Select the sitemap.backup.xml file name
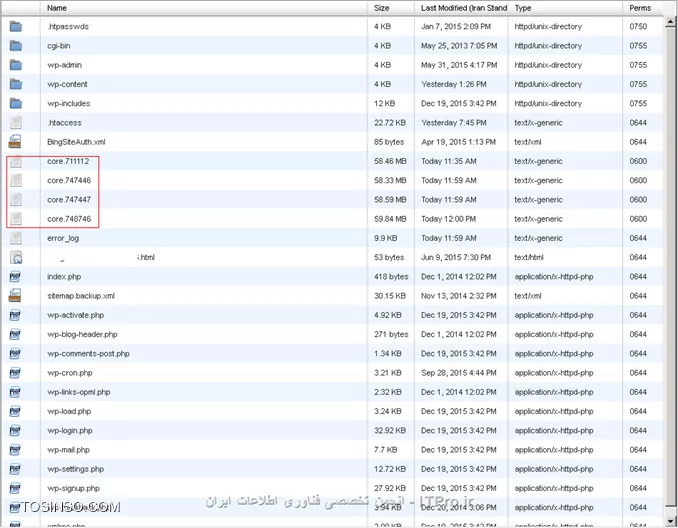 pos(81,296)
